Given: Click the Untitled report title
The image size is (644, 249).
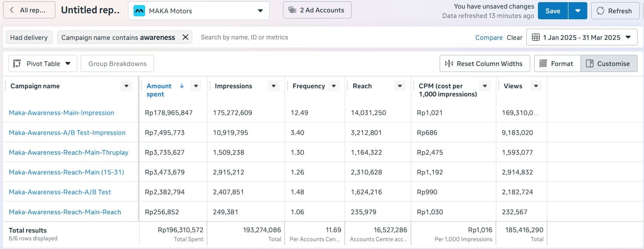Looking at the screenshot, I should (x=91, y=10).
